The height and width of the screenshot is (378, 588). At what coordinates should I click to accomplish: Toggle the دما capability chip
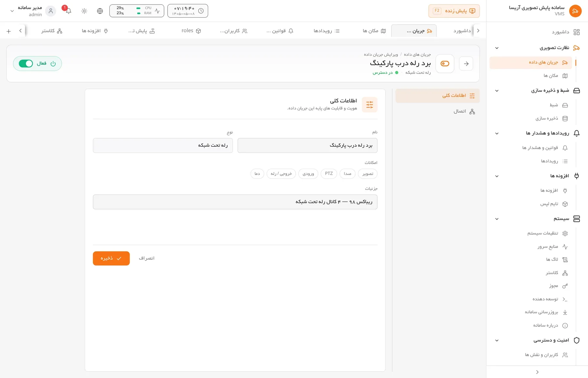coord(257,174)
